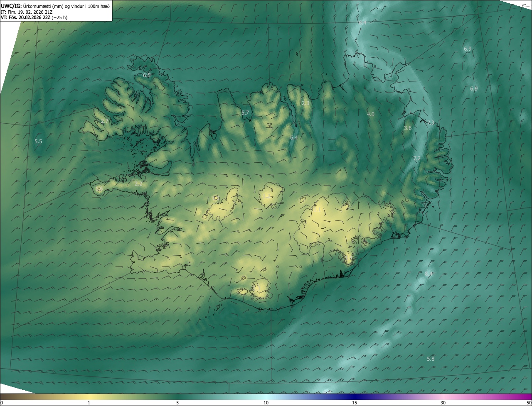Click the precipitation colour scale bar
Screen dimensions: 532x406
click(x=266, y=396)
